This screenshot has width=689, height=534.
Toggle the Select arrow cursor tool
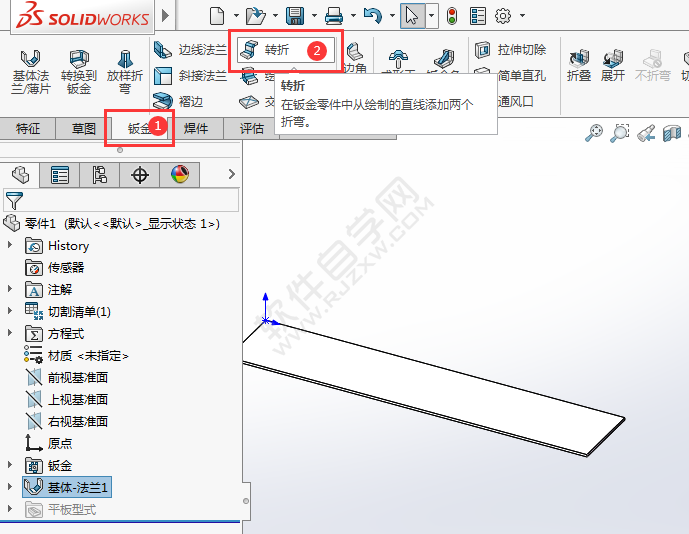(411, 15)
